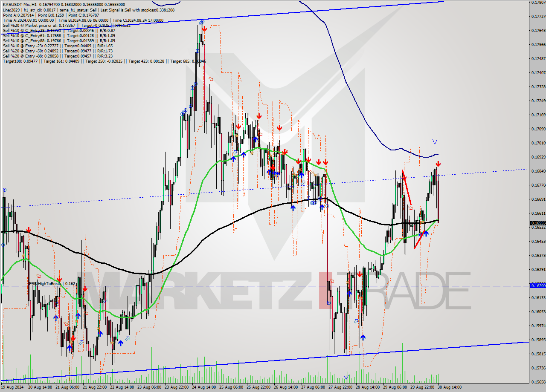
Task: Click the '28 Aug 14:00' time axis label
Action: (367, 387)
